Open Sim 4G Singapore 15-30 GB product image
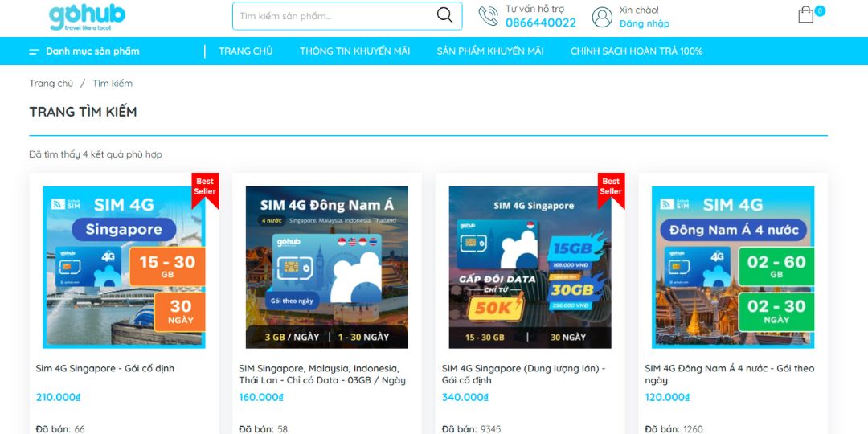The height and width of the screenshot is (434, 868). click(x=124, y=268)
